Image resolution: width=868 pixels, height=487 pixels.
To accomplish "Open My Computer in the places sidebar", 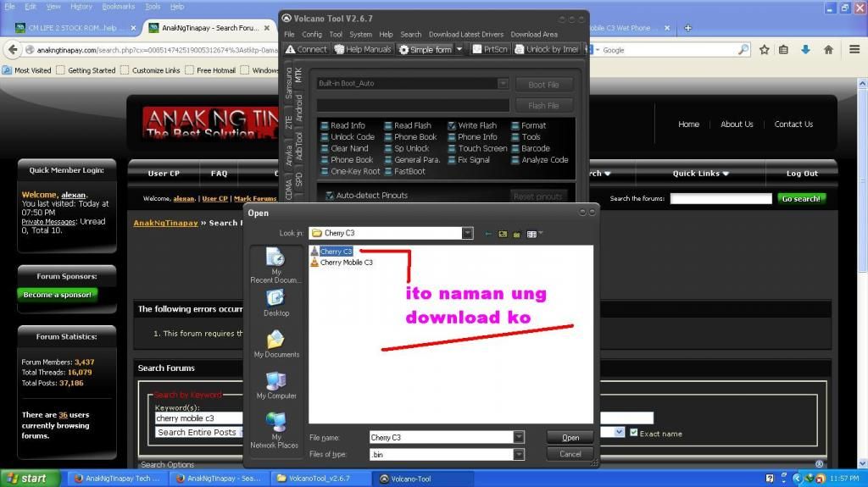I will (x=276, y=385).
